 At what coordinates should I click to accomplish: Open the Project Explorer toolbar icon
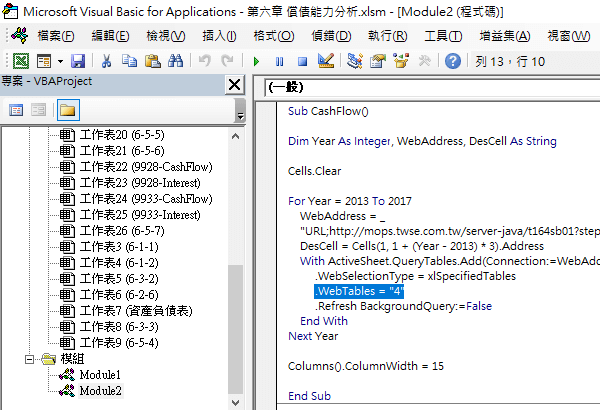click(x=355, y=61)
